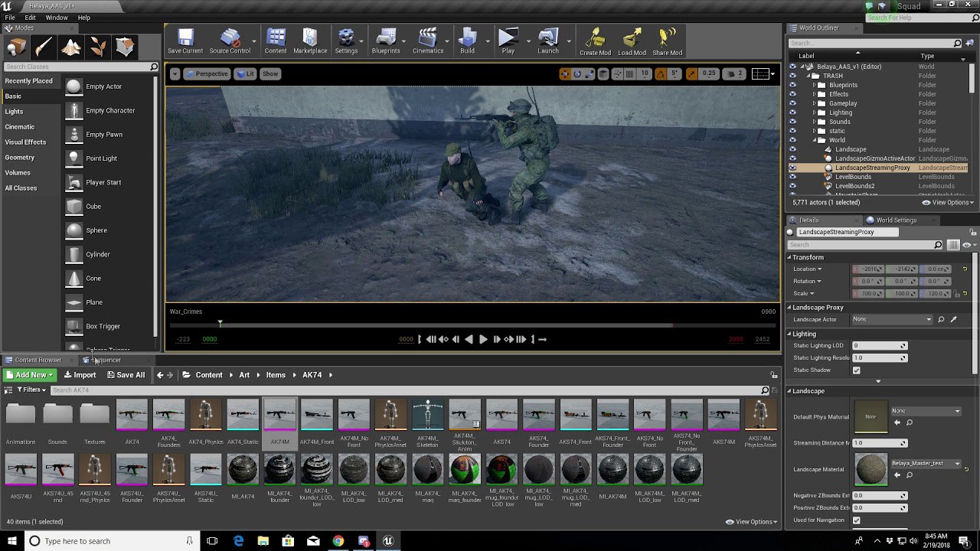Click the Save Current toolbar icon
This screenshot has height=551, width=980.
coord(185,41)
